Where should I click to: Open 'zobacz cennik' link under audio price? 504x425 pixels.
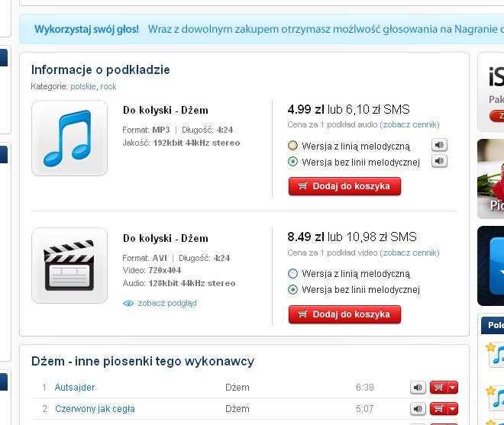click(x=410, y=124)
